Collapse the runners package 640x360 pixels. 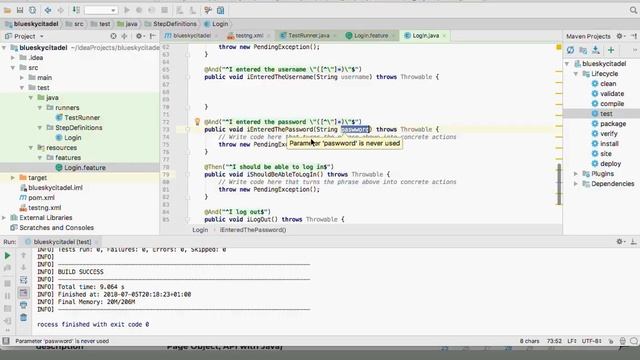pyautogui.click(x=40, y=108)
